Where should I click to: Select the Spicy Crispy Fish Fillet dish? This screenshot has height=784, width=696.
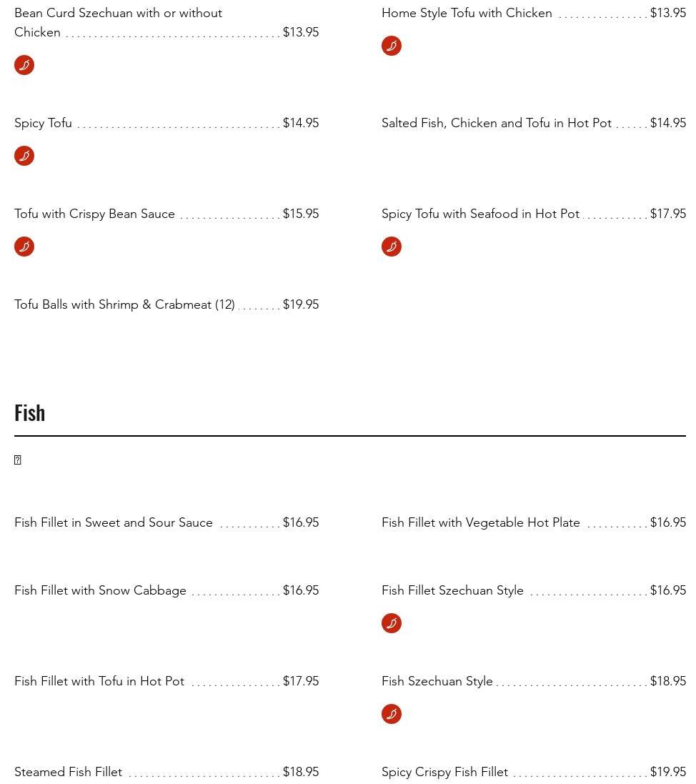pos(444,772)
